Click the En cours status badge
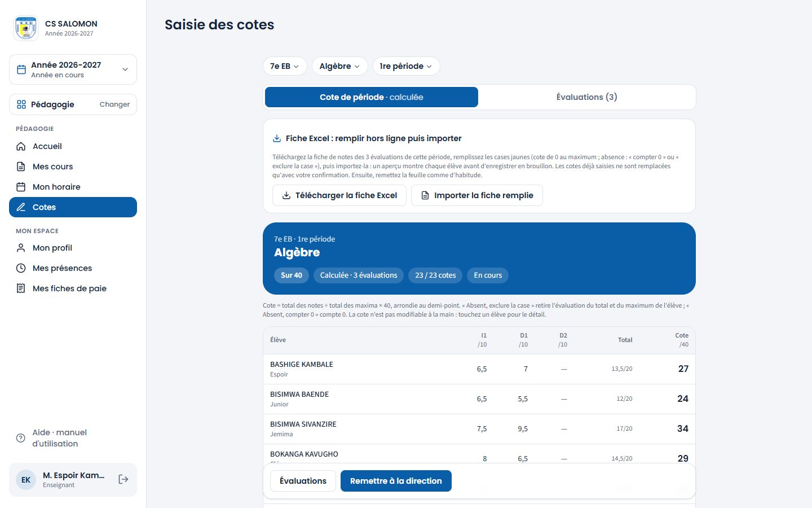 [x=488, y=275]
